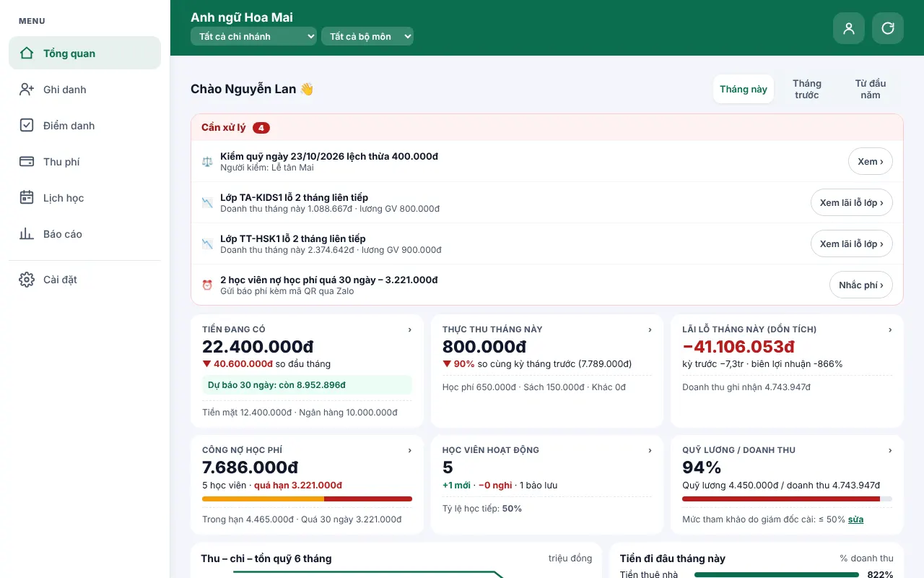Expand the Tiền đang có card chevron

pos(410,329)
